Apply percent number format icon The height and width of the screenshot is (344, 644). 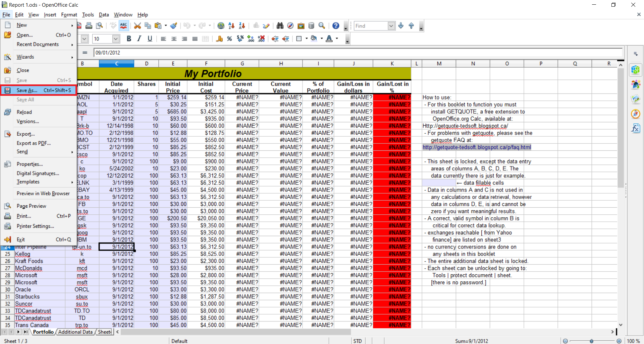point(230,39)
